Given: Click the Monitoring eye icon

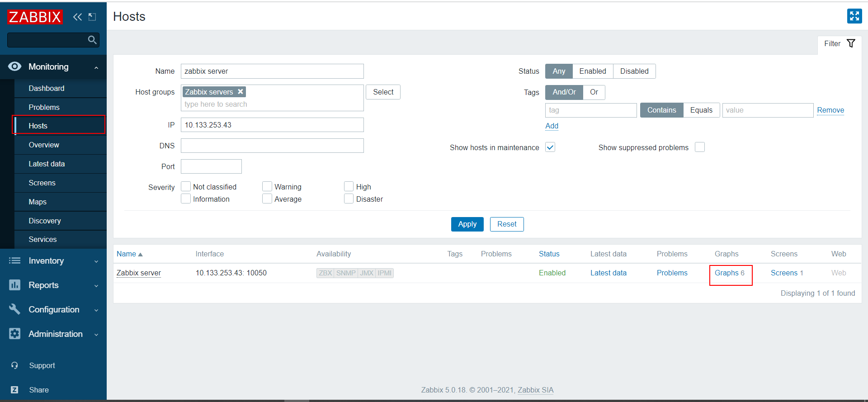Looking at the screenshot, I should coord(14,66).
